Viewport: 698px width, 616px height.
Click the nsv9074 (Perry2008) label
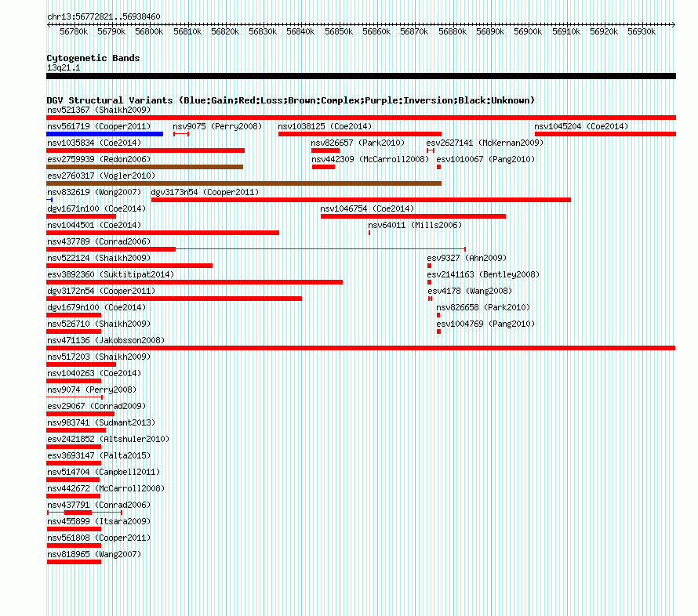(92, 390)
